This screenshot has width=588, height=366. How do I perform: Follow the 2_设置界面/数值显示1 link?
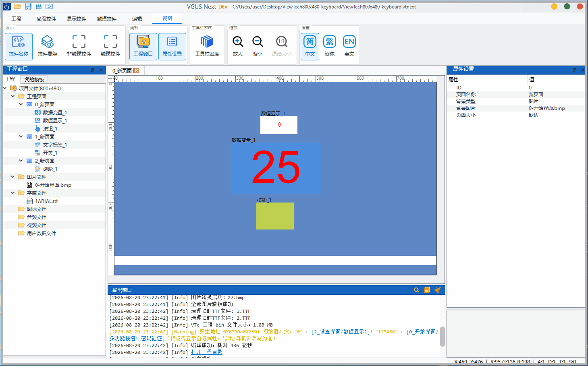pyautogui.click(x=341, y=332)
